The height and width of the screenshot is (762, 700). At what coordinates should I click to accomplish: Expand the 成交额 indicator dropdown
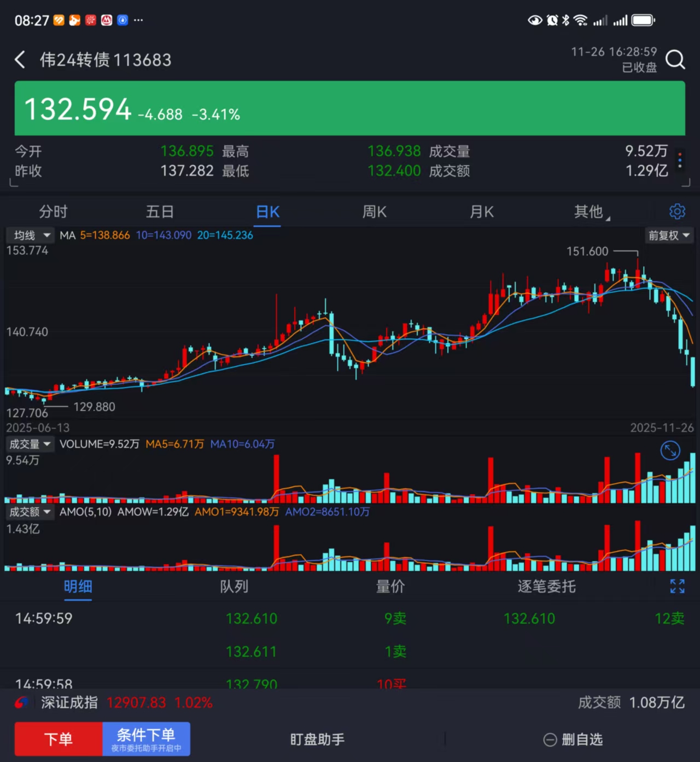(30, 512)
